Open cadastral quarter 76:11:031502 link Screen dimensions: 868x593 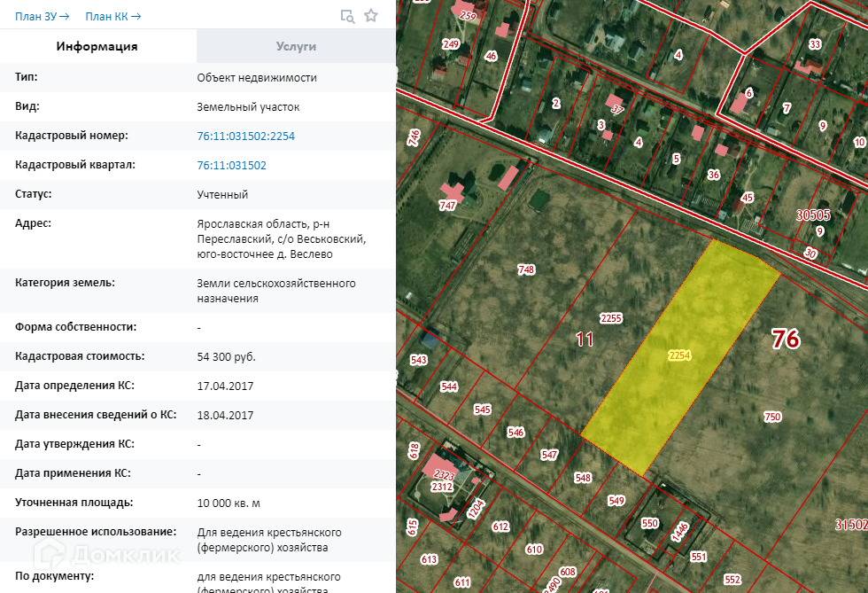(231, 166)
